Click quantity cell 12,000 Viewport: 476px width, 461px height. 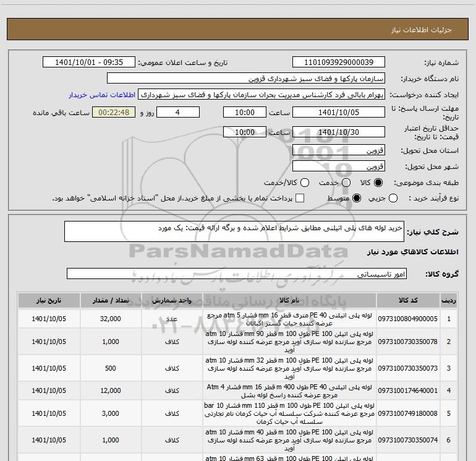click(x=111, y=390)
